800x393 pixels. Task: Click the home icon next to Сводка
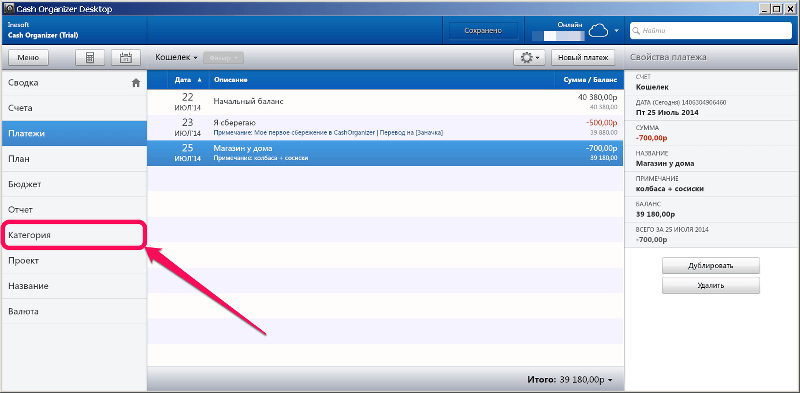(136, 83)
